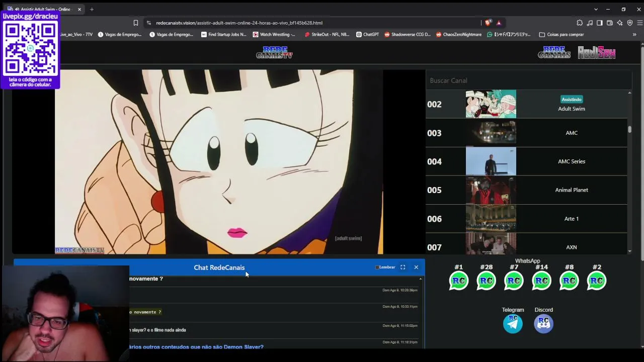Select the AMC channel 003 thumbnail
The image size is (644, 362).
click(491, 133)
